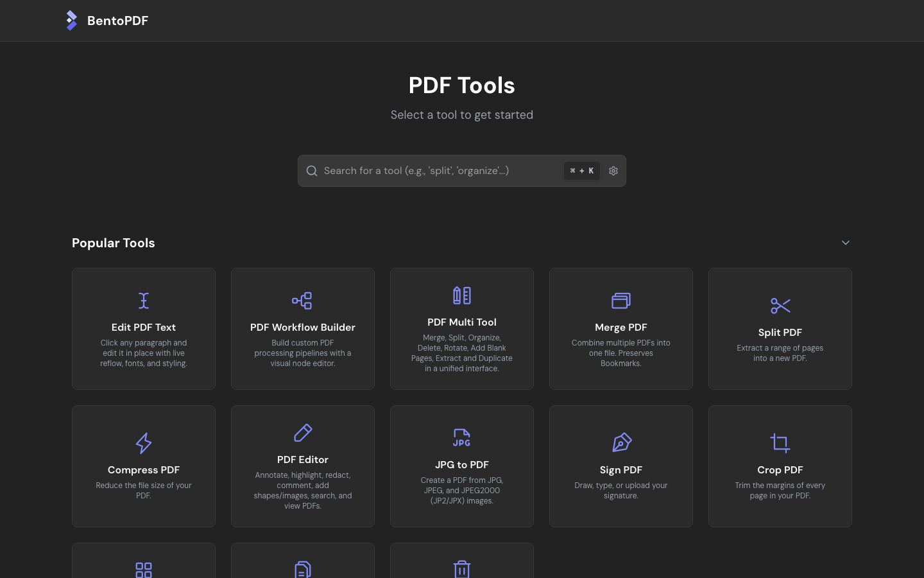Click the JPG to PDF file icon
Viewport: 924px width, 578px height.
(x=462, y=438)
